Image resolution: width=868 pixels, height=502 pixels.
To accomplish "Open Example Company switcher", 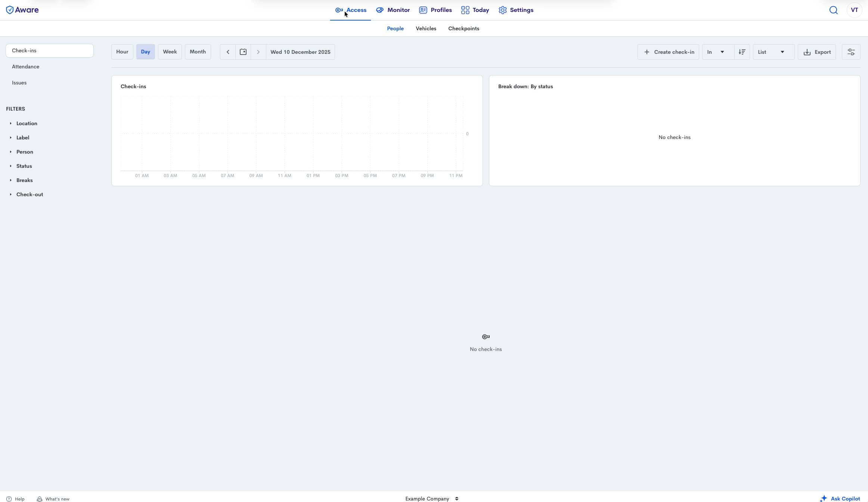I will tap(432, 499).
